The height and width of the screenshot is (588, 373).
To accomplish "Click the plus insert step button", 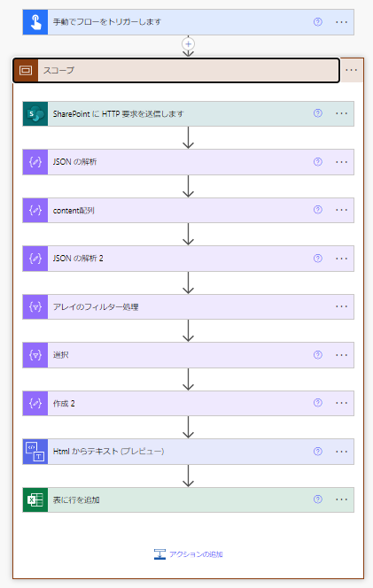I will coord(189,44).
